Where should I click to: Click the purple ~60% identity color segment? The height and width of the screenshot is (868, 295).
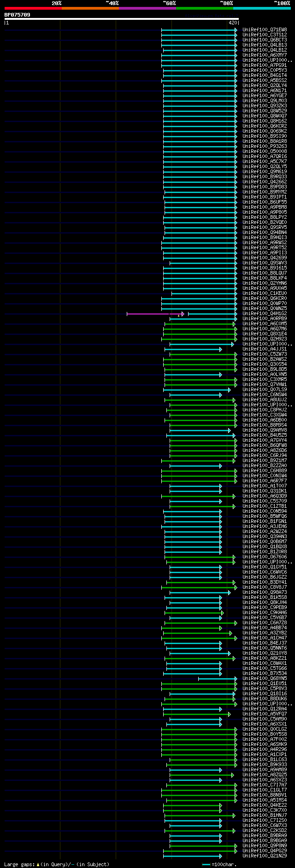147,8
